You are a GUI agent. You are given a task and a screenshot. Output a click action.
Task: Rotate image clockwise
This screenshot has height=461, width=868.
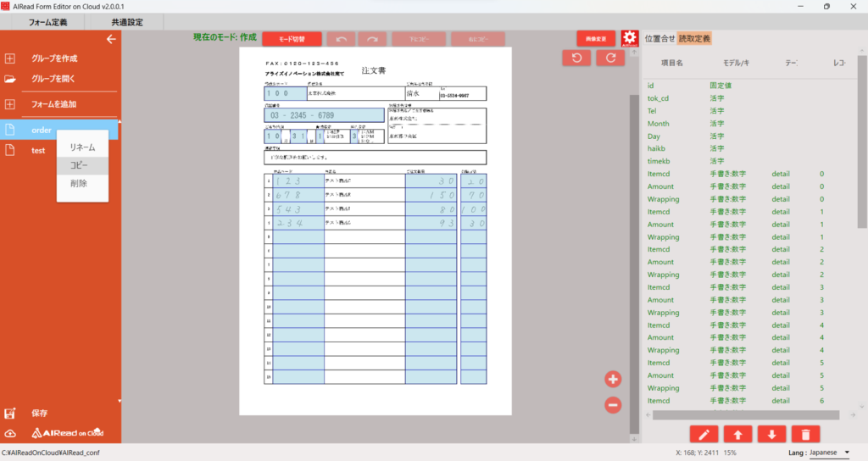click(x=609, y=58)
